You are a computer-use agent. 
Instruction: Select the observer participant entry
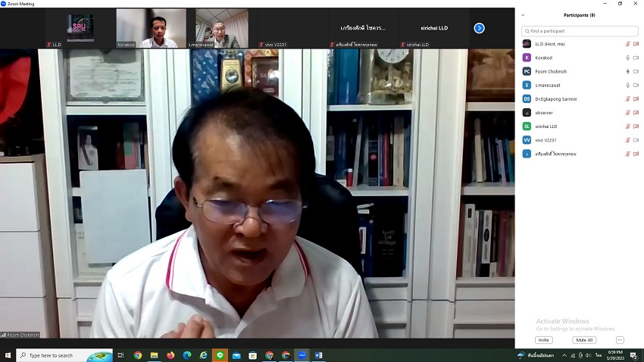(544, 113)
